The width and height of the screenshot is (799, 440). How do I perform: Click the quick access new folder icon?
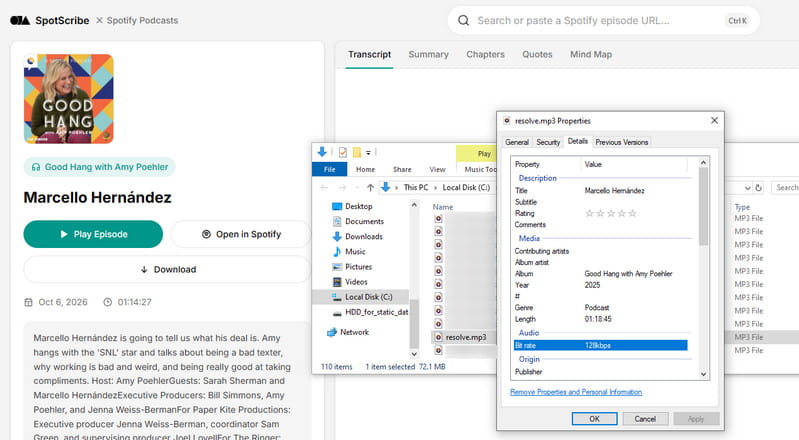357,152
